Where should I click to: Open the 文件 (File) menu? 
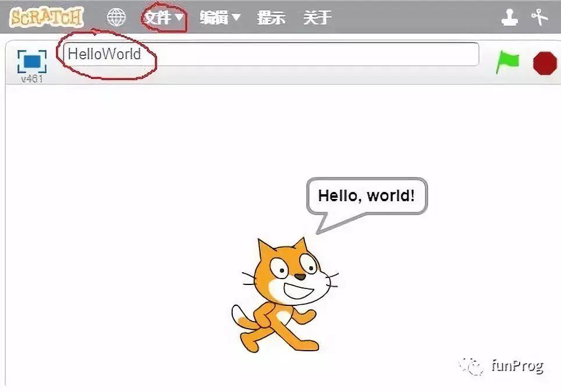(164, 17)
